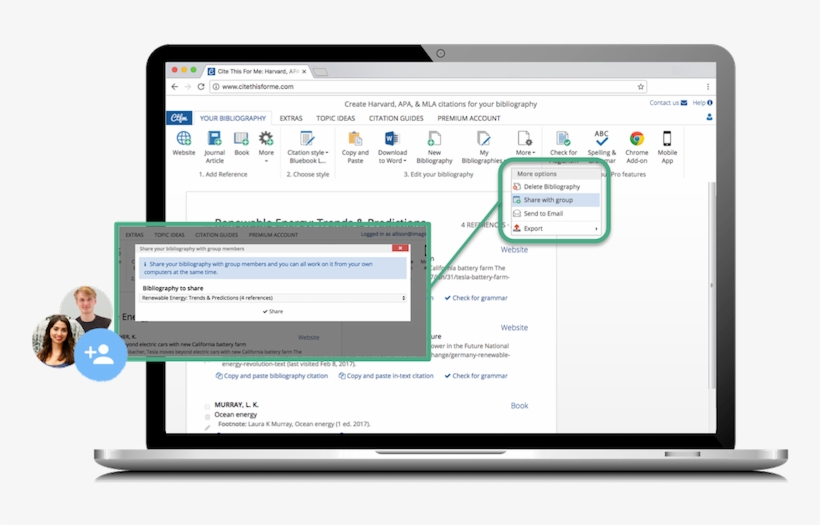Choose Send to Email

(x=555, y=213)
